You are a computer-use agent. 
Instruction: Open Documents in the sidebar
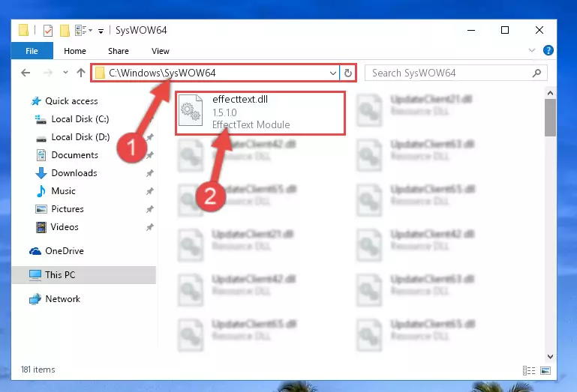pyautogui.click(x=75, y=155)
